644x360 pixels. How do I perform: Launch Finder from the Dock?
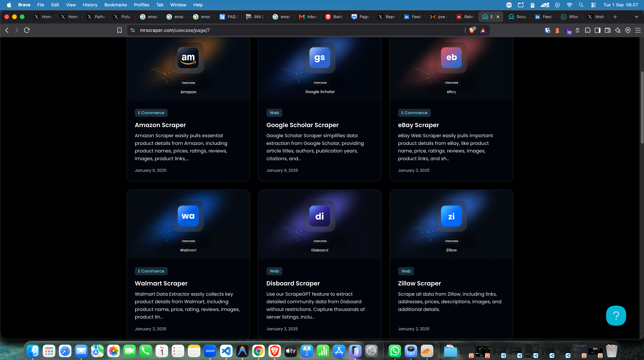(33, 351)
